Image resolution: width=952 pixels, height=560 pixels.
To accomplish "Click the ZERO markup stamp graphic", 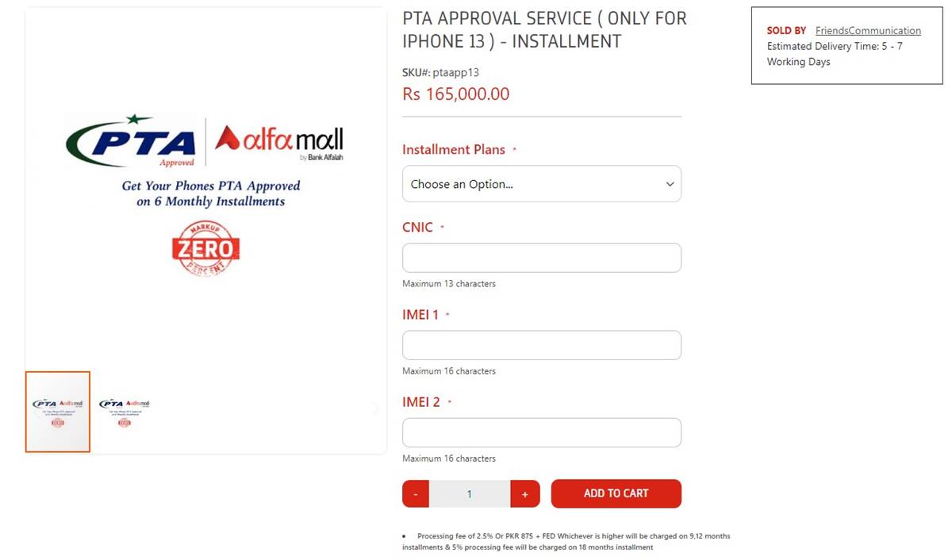I will pyautogui.click(x=205, y=247).
